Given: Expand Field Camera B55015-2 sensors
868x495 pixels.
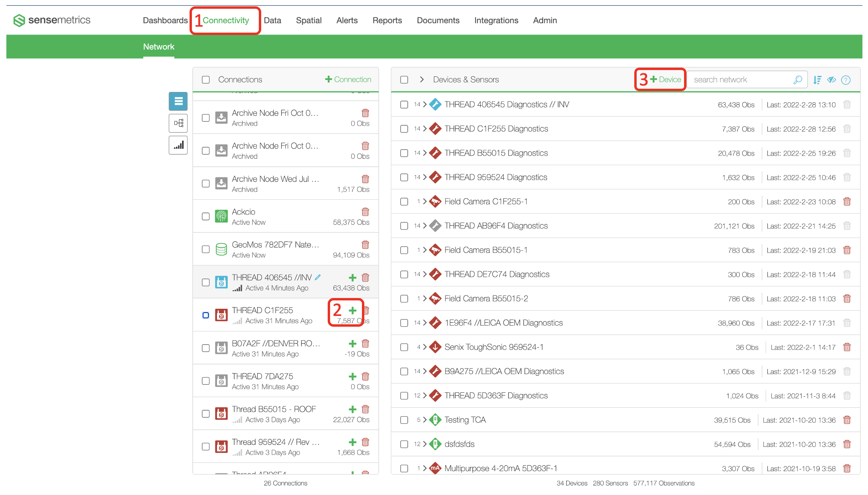Looking at the screenshot, I should tap(425, 299).
